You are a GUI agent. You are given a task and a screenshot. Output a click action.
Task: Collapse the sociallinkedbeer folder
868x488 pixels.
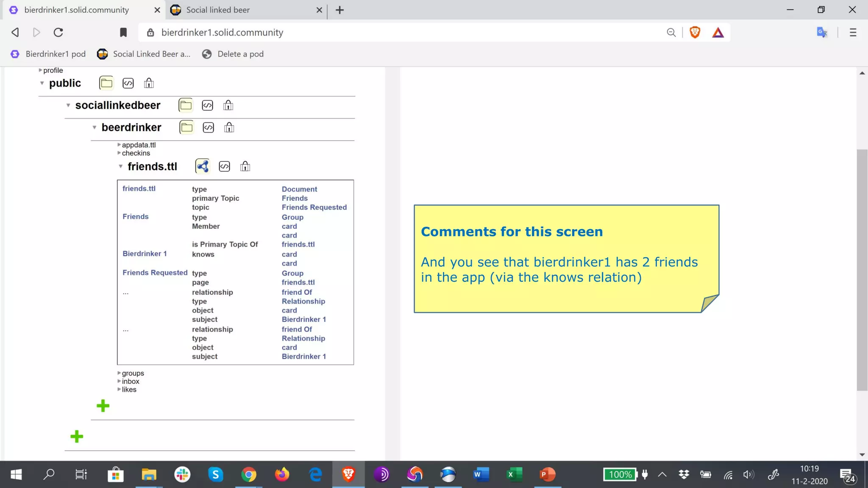click(x=68, y=105)
